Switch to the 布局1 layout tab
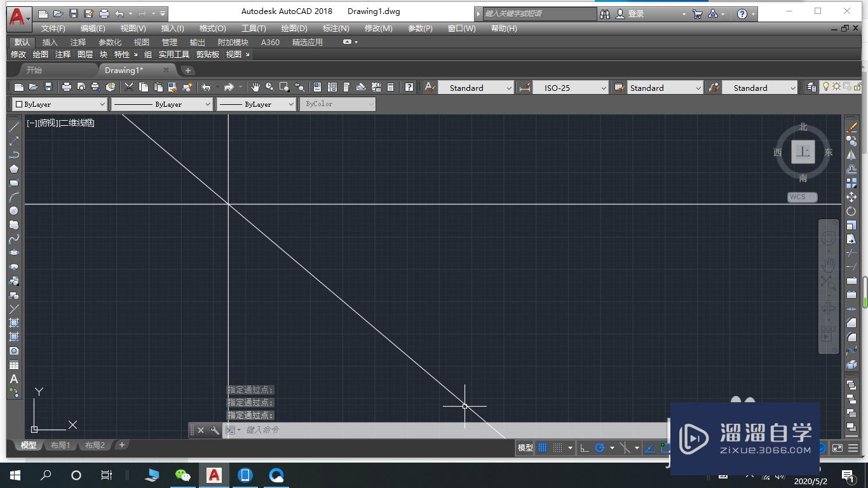This screenshot has height=488, width=868. pyautogui.click(x=60, y=445)
